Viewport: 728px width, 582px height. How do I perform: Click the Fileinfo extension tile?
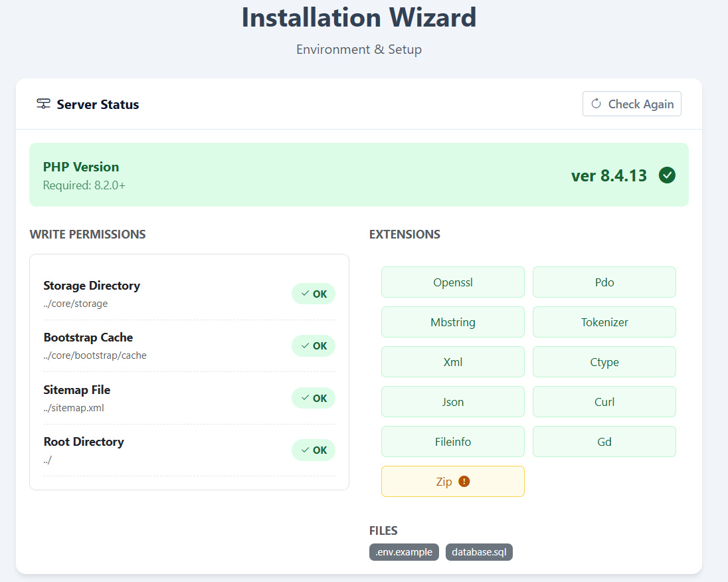tap(452, 442)
